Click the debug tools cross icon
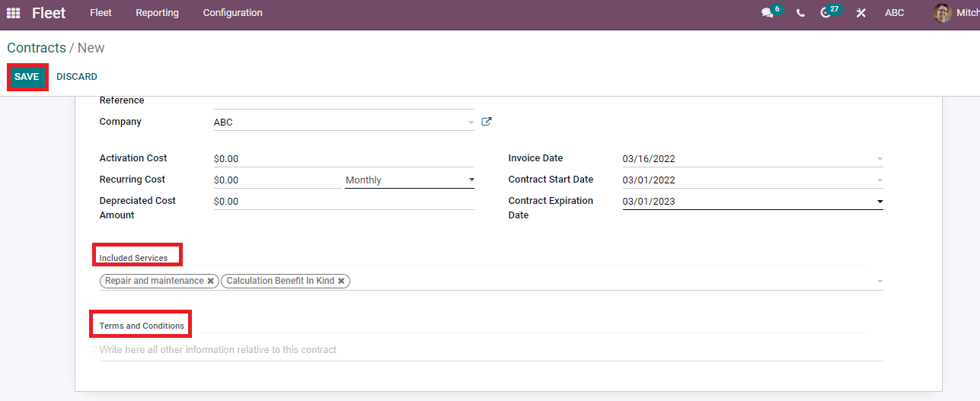 point(860,13)
